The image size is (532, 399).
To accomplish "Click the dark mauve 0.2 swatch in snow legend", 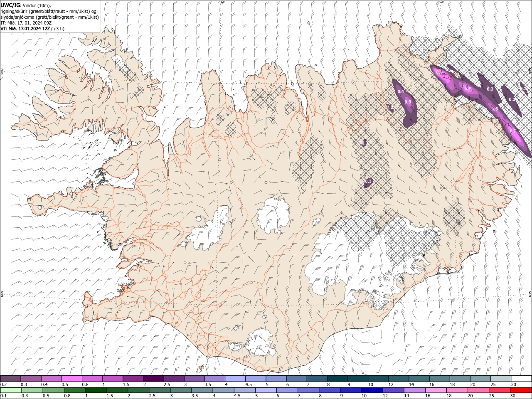I will tap(10, 379).
